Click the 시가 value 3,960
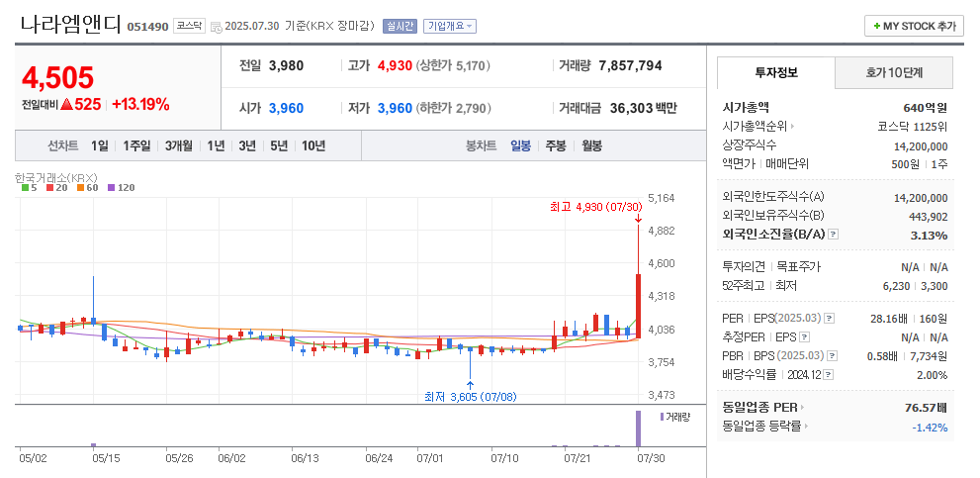Viewport: 980px width, 478px height. pos(286,108)
